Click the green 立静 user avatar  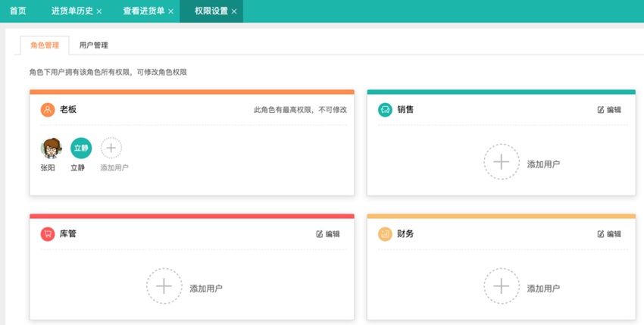coord(80,148)
